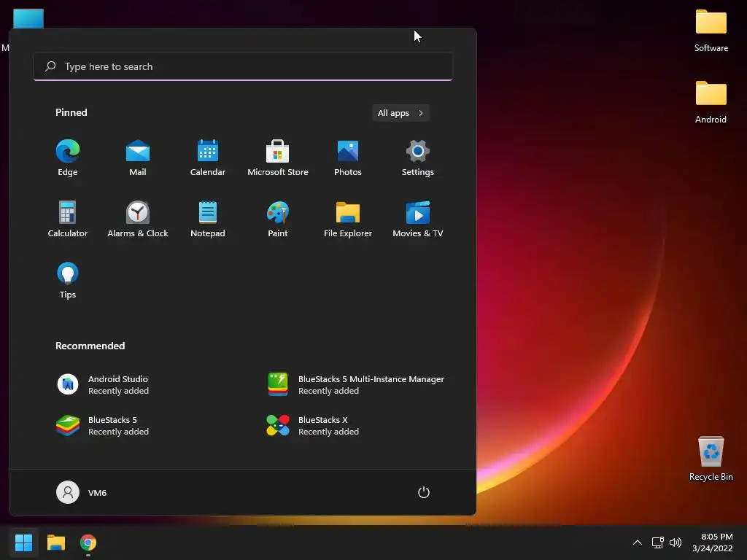Open File Explorer from the taskbar

pyautogui.click(x=56, y=542)
